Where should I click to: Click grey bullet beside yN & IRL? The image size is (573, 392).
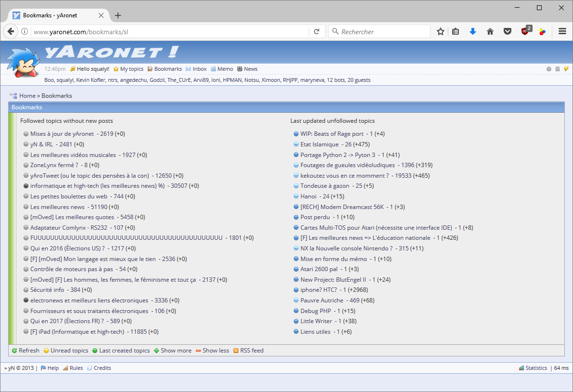coord(26,144)
